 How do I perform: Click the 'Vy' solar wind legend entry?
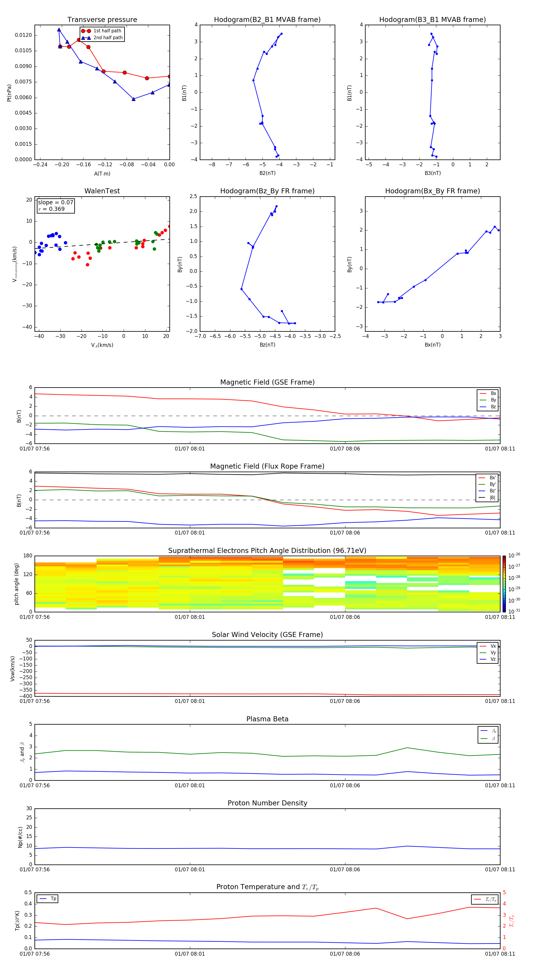click(x=488, y=652)
